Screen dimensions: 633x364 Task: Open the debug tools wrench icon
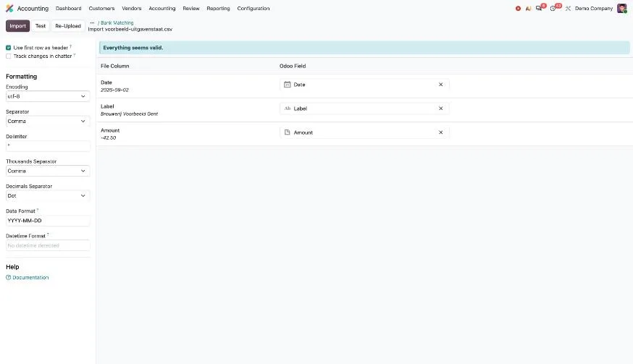coord(568,9)
